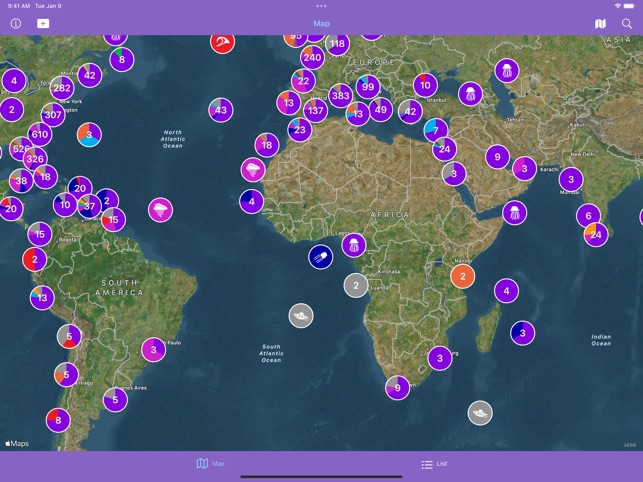The width and height of the screenshot is (643, 482).
Task: Open the 610 sightings cluster
Action: (x=40, y=134)
